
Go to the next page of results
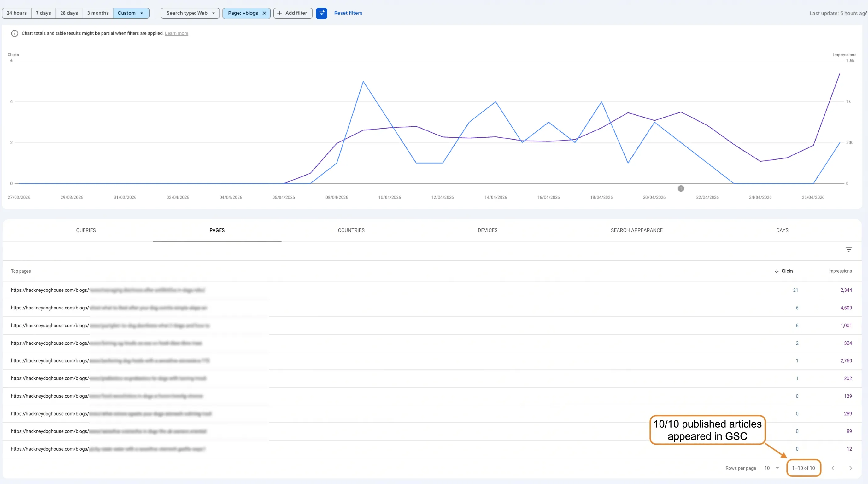point(850,468)
